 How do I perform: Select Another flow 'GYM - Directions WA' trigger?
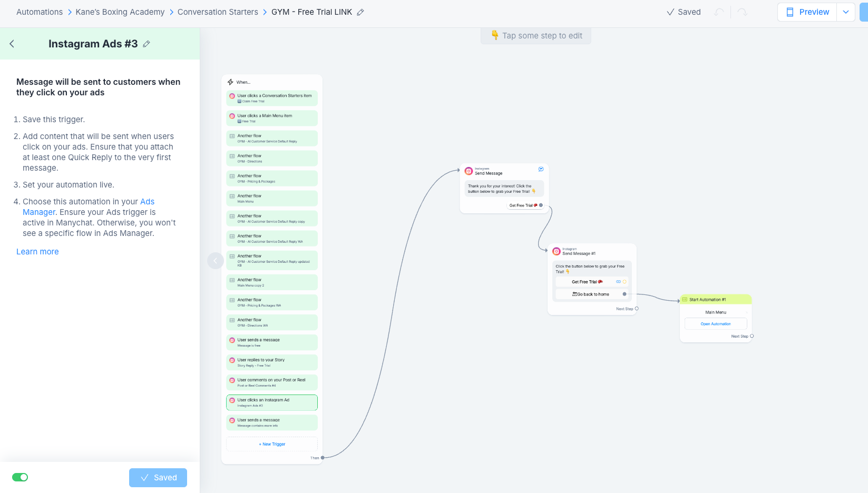272,322
